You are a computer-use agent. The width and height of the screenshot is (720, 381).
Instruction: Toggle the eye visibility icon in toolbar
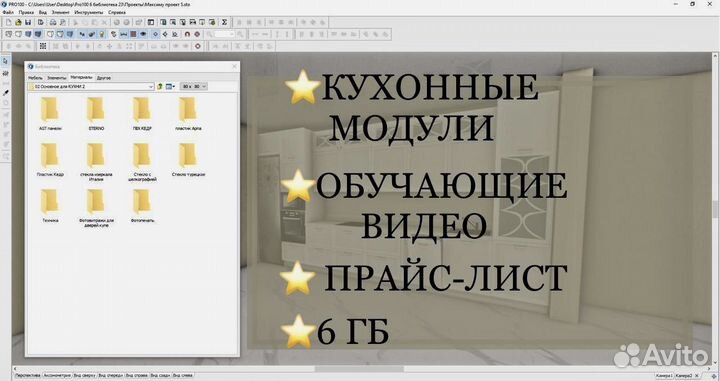coord(143,34)
